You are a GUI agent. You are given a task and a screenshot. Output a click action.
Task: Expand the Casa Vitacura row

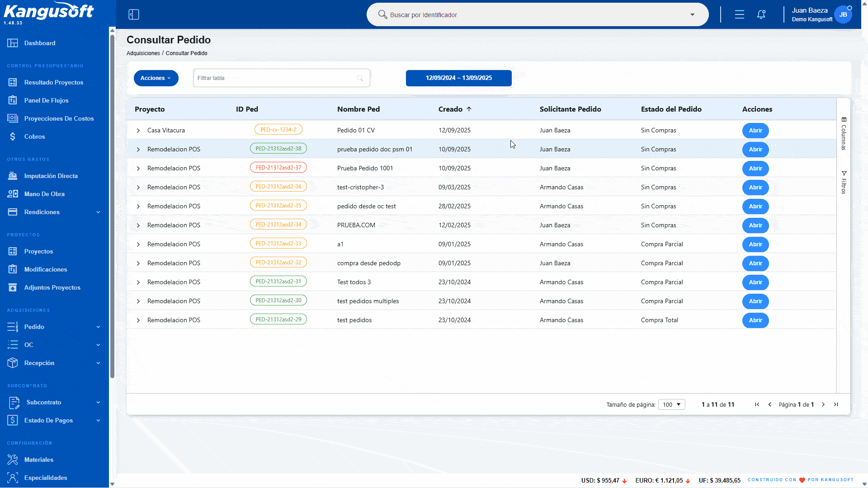pyautogui.click(x=138, y=131)
